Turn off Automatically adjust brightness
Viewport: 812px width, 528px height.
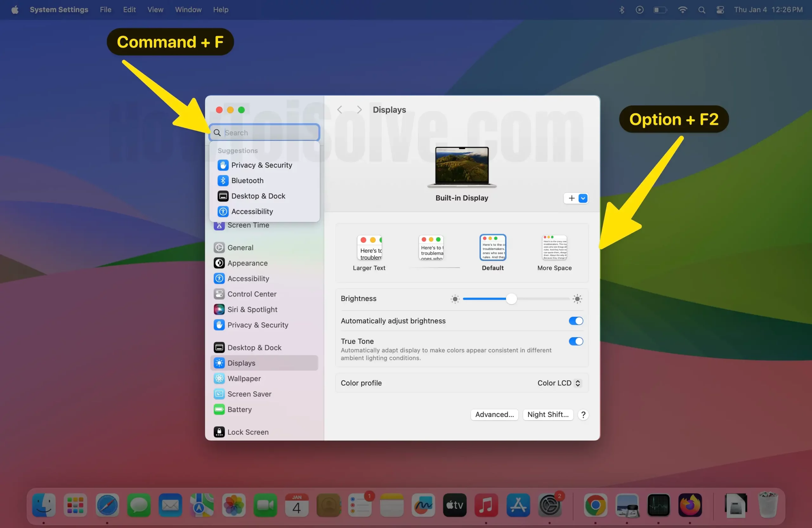(x=575, y=321)
